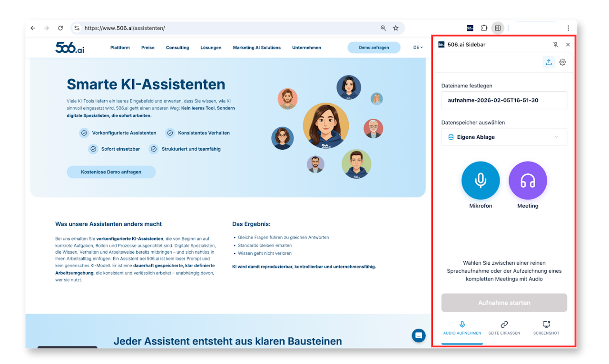
Task: Open the DE language dropdown
Action: point(418,48)
